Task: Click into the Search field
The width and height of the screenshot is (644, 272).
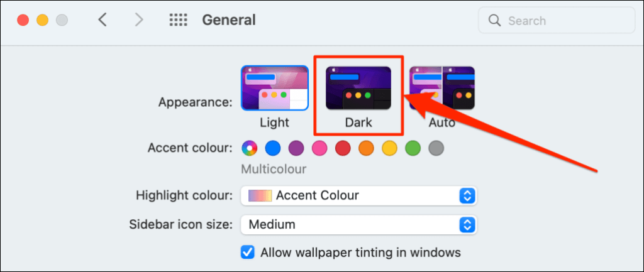Action: click(x=560, y=21)
